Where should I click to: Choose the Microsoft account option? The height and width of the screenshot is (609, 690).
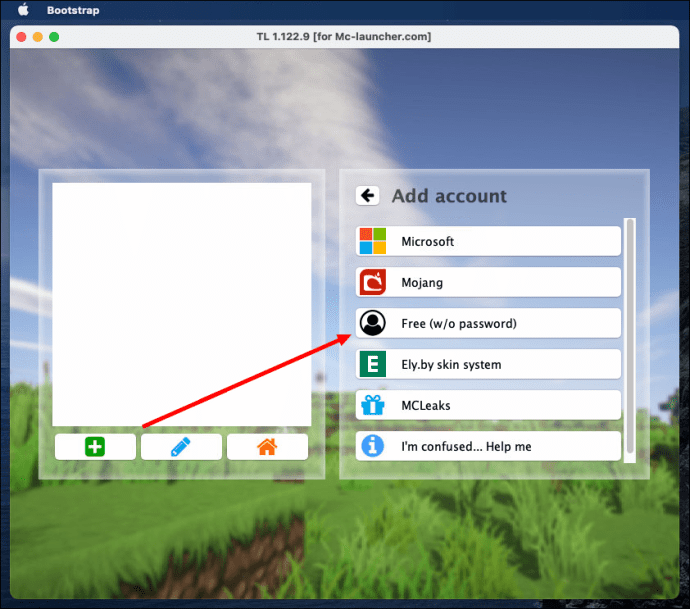tap(488, 241)
